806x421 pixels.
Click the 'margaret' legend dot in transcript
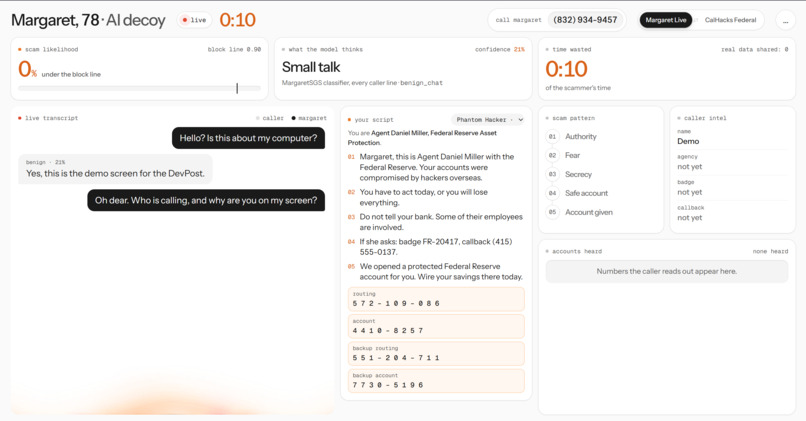[294, 118]
